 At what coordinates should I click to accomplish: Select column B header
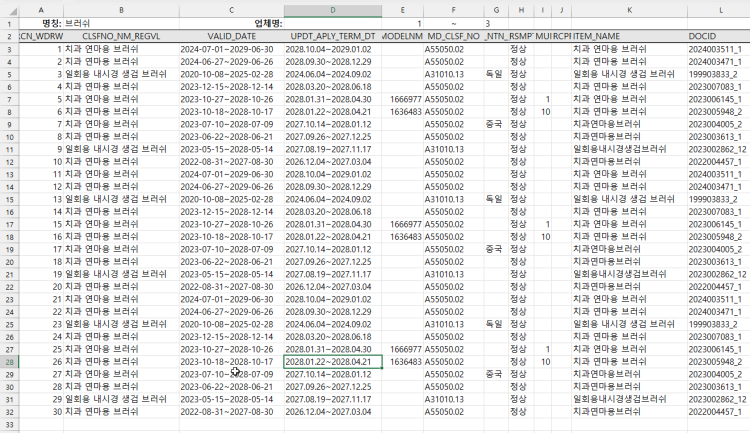point(121,10)
